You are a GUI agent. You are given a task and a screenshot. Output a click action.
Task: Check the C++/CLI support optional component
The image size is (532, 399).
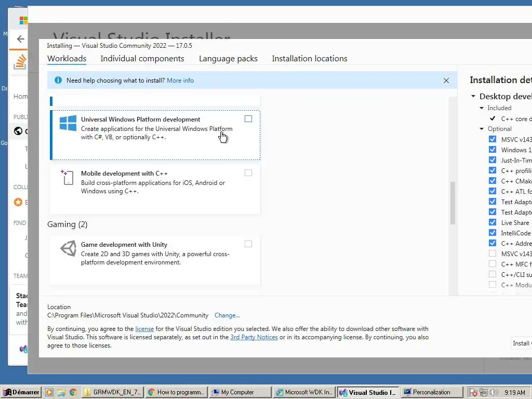tap(493, 274)
